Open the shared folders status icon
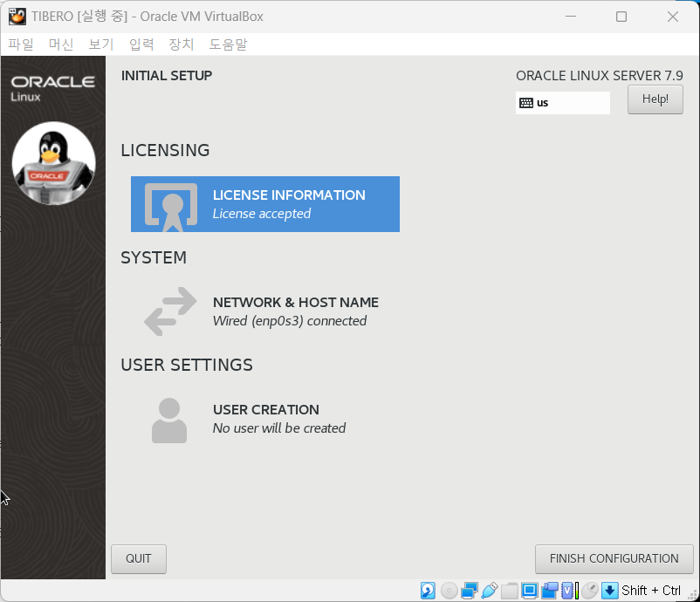 [x=510, y=591]
